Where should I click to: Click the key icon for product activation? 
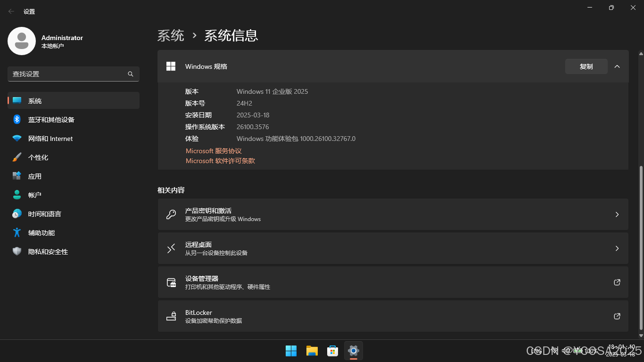pos(171,214)
